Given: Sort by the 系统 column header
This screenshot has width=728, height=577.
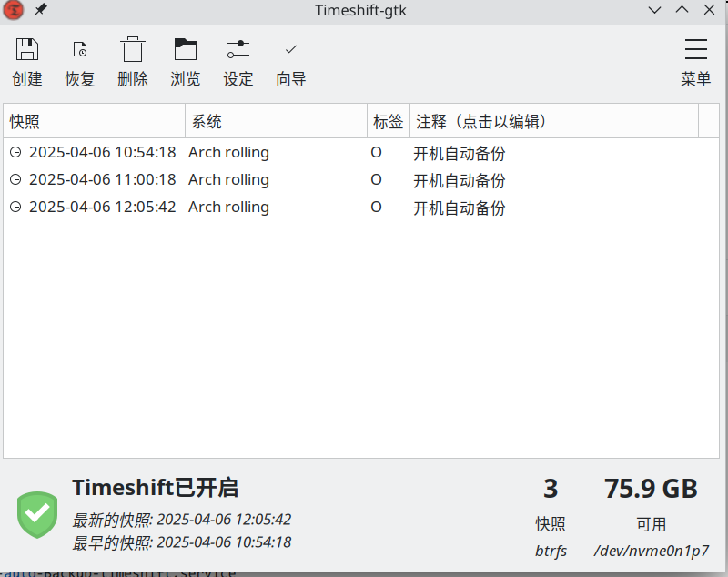Looking at the screenshot, I should click(x=277, y=122).
